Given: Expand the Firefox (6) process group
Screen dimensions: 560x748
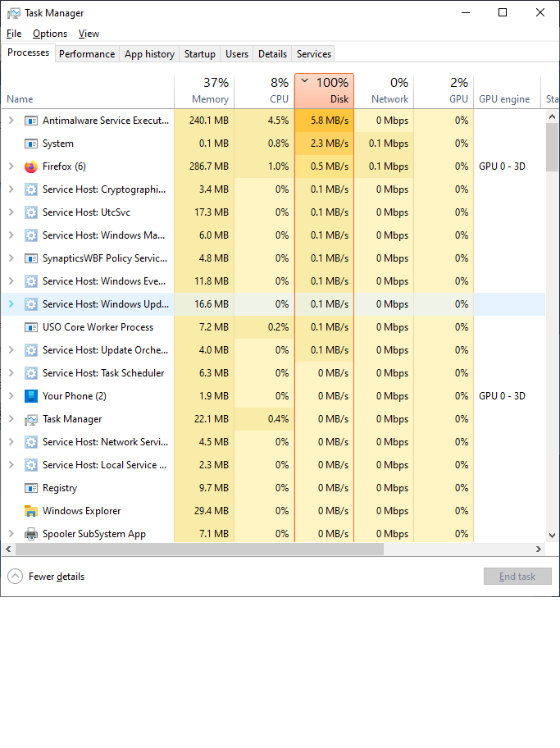Looking at the screenshot, I should coord(11,166).
